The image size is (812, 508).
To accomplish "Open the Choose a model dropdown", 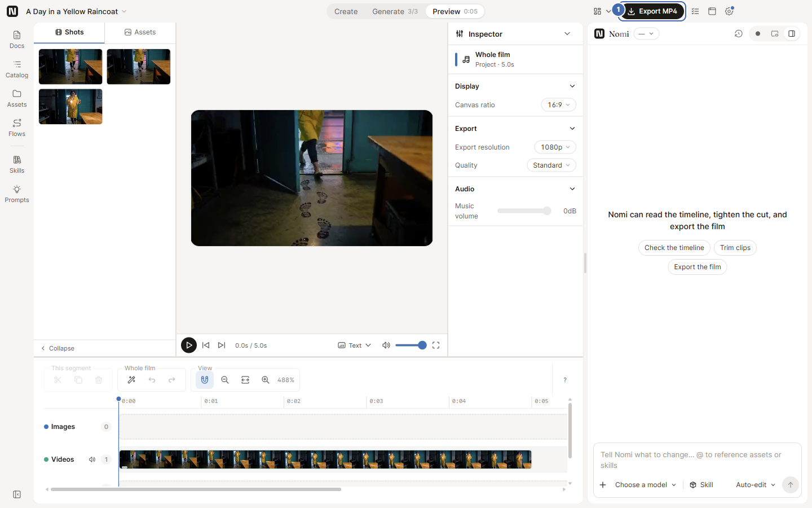I will 646,485.
